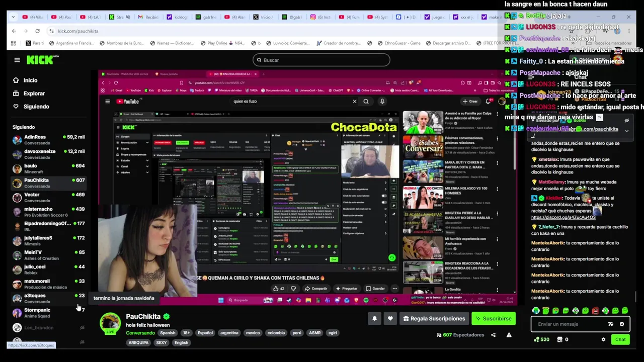The height and width of the screenshot is (362, 644).
Task: Open the browser tab list dropdown arrow
Action: [13, 17]
